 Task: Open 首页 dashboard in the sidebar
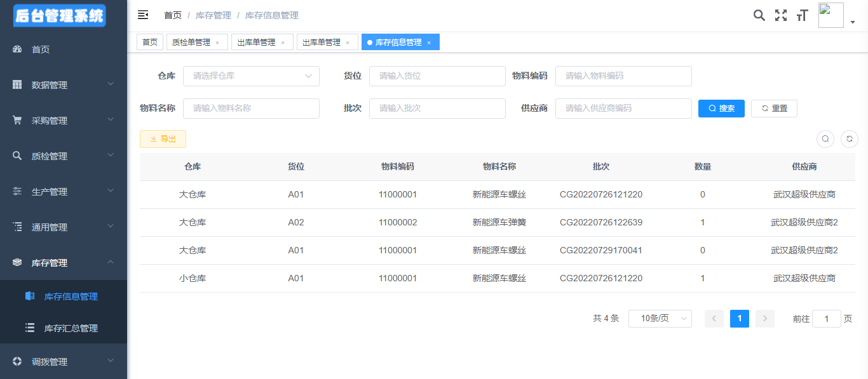(41, 50)
